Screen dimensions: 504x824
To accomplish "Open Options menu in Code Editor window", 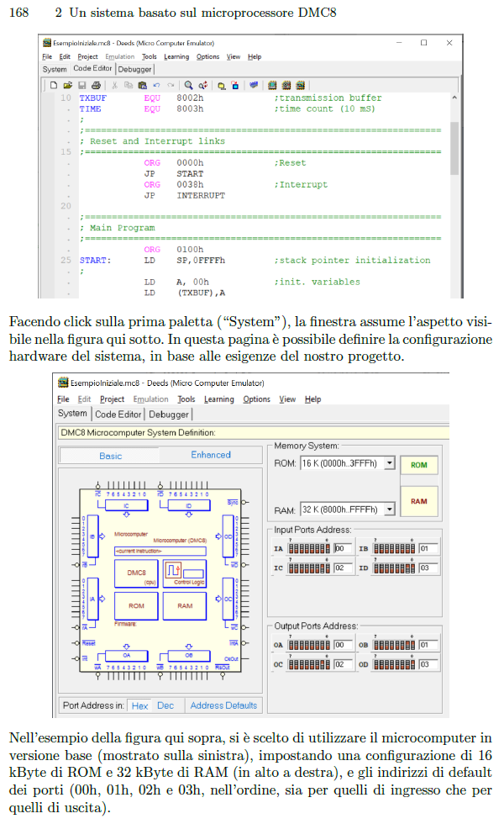I will tap(208, 57).
